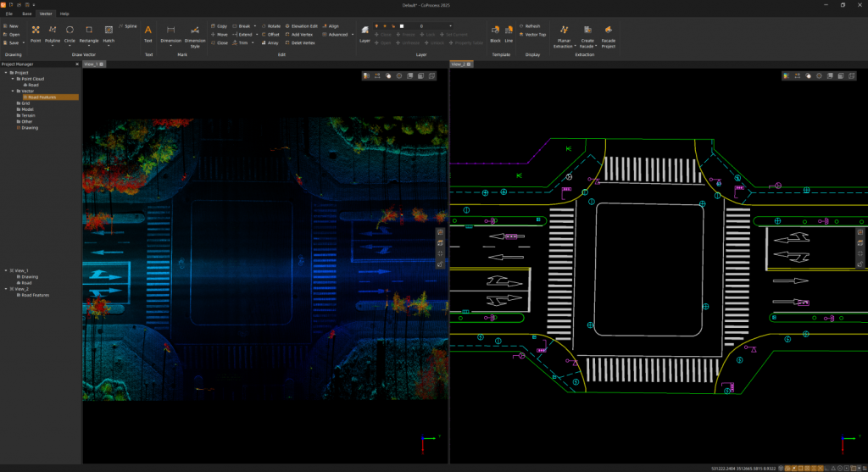Open the layer name dropdown list
The height and width of the screenshot is (472, 868).
[448, 26]
